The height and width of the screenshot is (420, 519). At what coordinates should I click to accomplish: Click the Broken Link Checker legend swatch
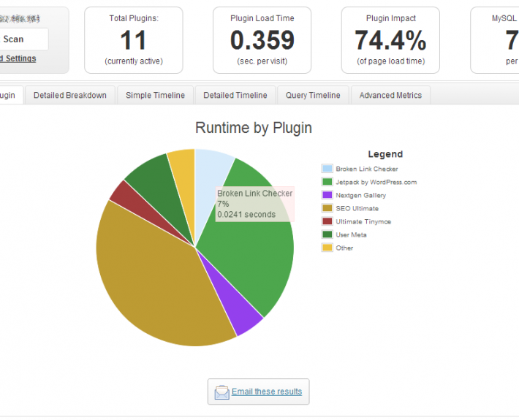click(327, 169)
